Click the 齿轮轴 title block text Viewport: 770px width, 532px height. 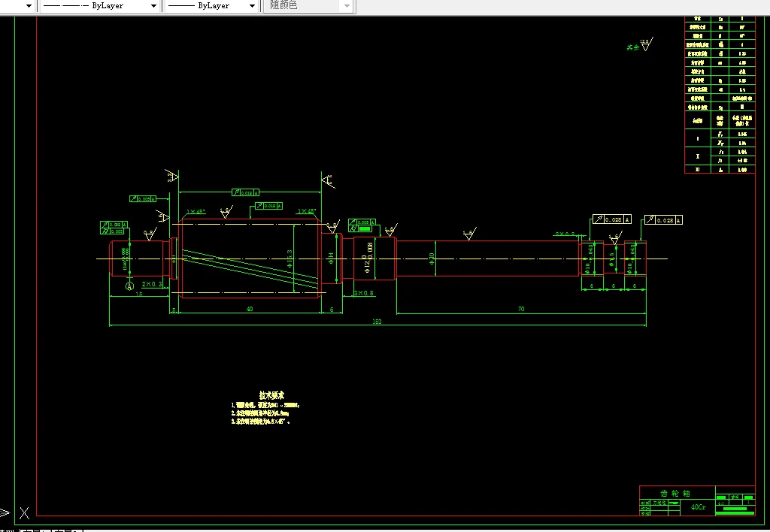tap(675, 493)
